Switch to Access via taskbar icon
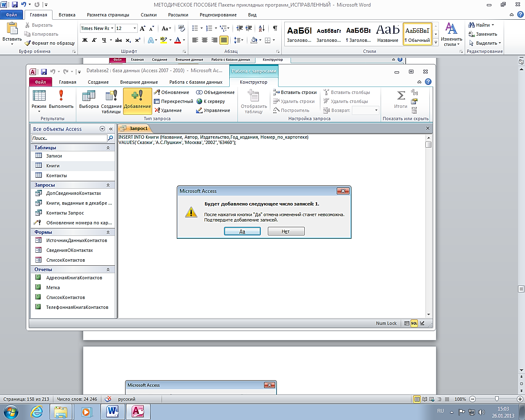Viewport: 525px width, 420px height. 138,411
